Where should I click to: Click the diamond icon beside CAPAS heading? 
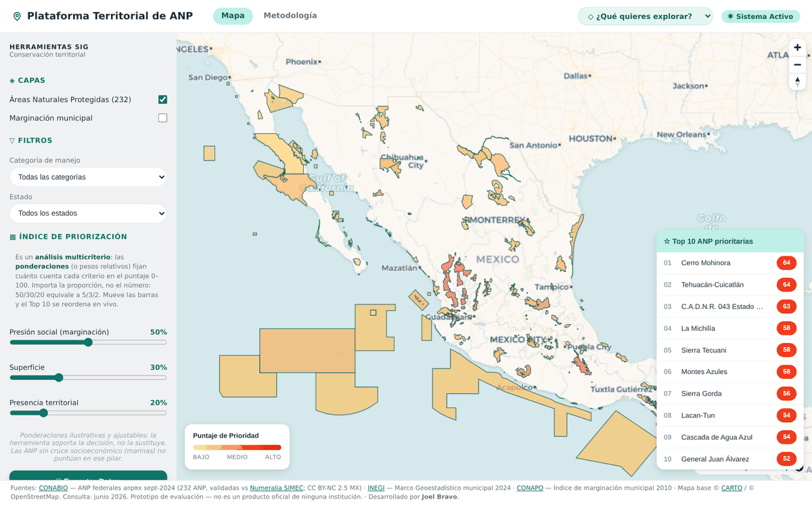(12, 80)
